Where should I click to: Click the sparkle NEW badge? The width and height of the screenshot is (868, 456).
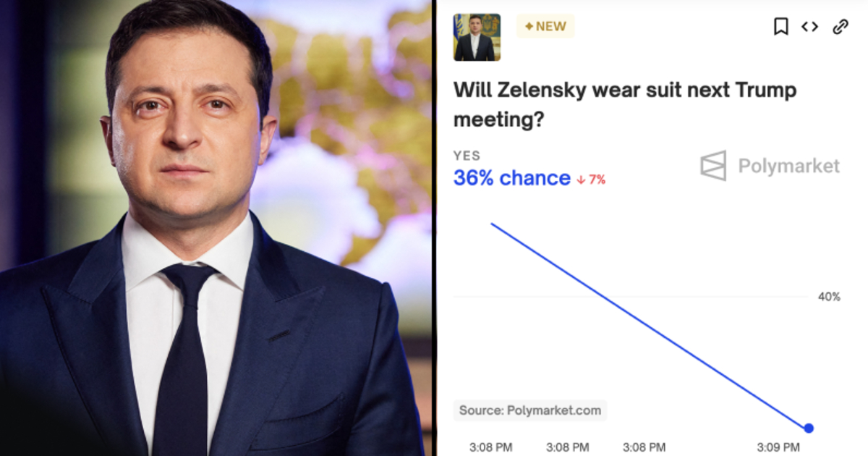(545, 27)
